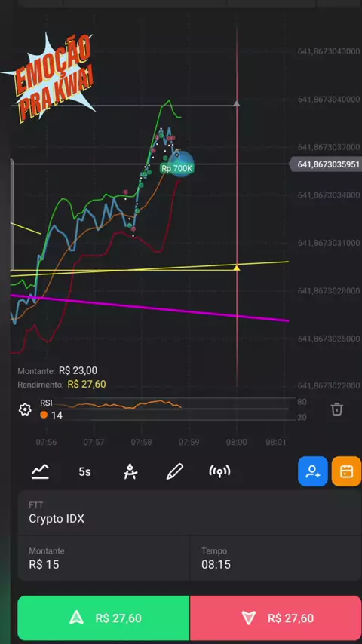This screenshot has height=644, width=362.
Task: Change the 5s chart timeframe
Action: 84,472
